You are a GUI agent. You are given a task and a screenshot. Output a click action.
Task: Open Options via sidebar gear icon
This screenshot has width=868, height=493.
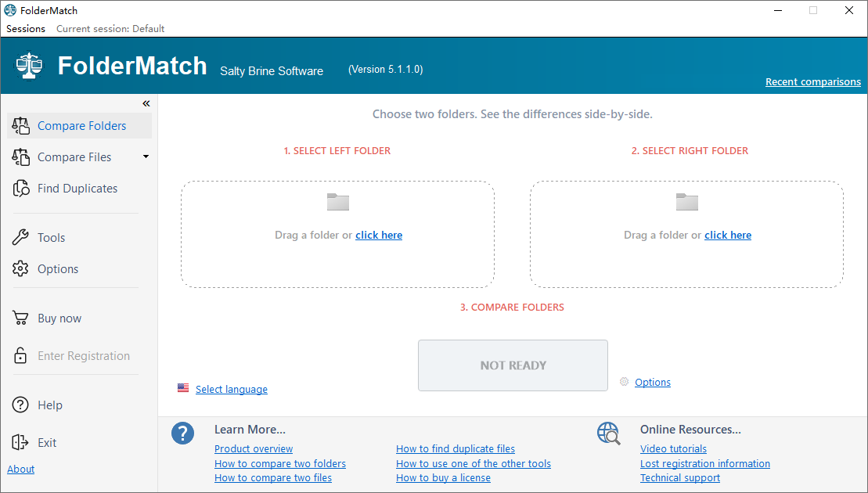pos(20,269)
